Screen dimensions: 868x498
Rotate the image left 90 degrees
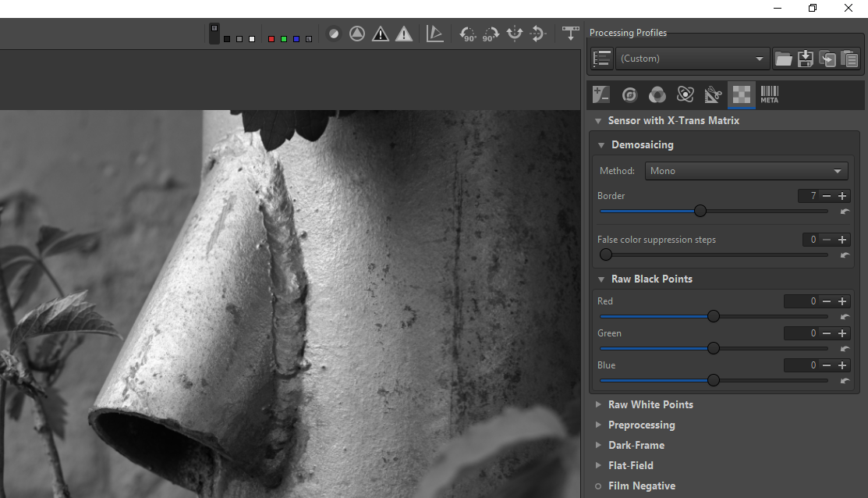pos(468,34)
